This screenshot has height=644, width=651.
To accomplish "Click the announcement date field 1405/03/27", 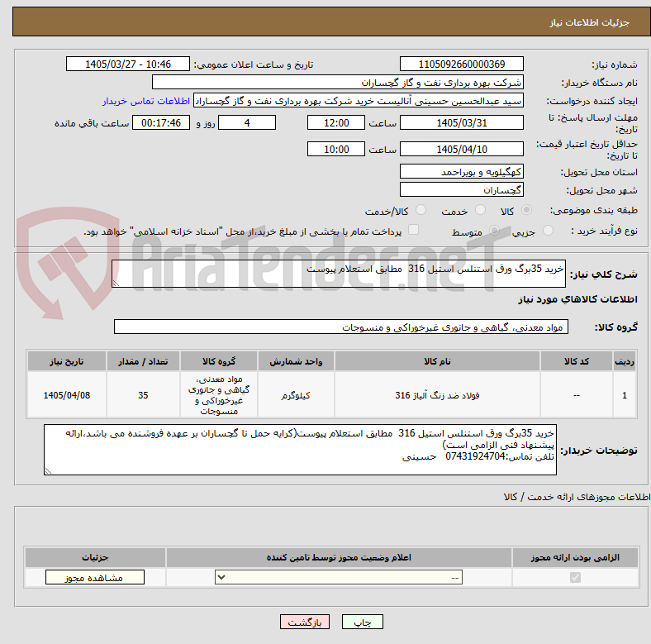I will [128, 64].
